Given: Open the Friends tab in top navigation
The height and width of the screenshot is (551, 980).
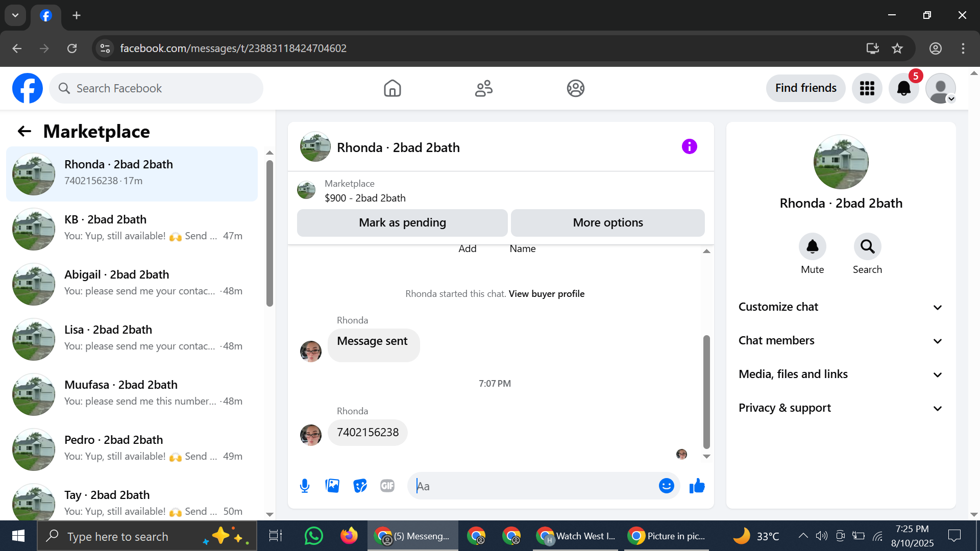Looking at the screenshot, I should click(483, 88).
